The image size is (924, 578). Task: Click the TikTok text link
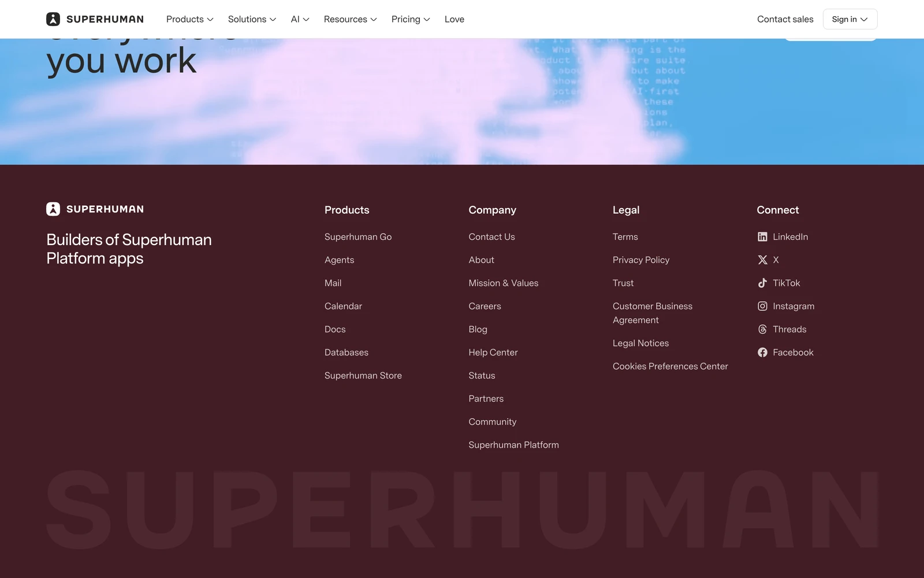787,283
